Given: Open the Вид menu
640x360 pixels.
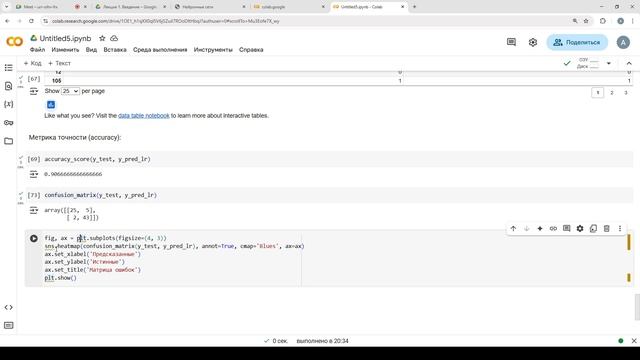Looking at the screenshot, I should point(91,49).
